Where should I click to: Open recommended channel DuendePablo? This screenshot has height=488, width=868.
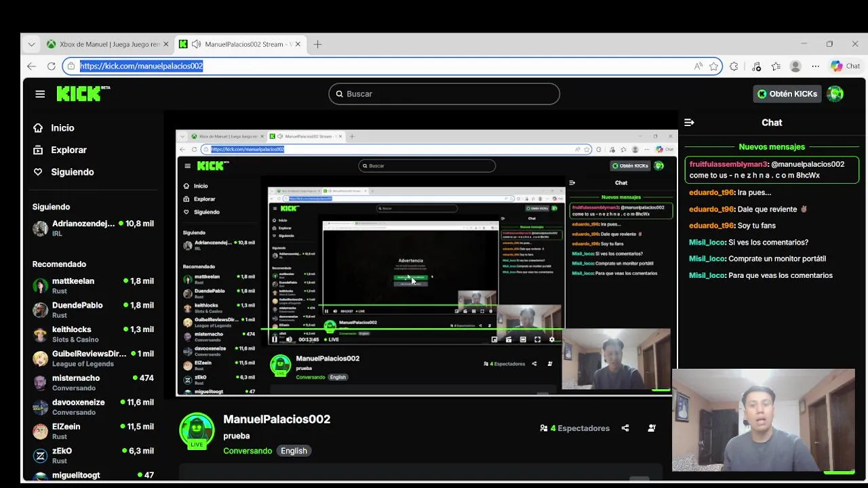pyautogui.click(x=94, y=310)
